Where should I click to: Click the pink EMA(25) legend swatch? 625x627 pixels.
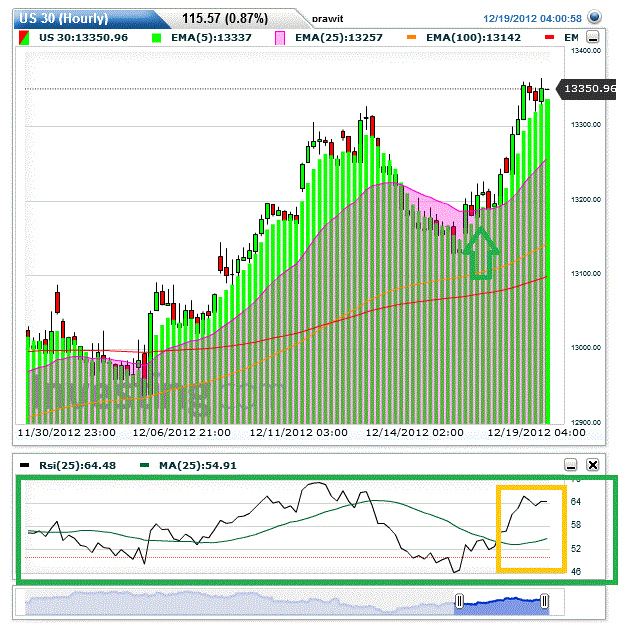[281, 37]
